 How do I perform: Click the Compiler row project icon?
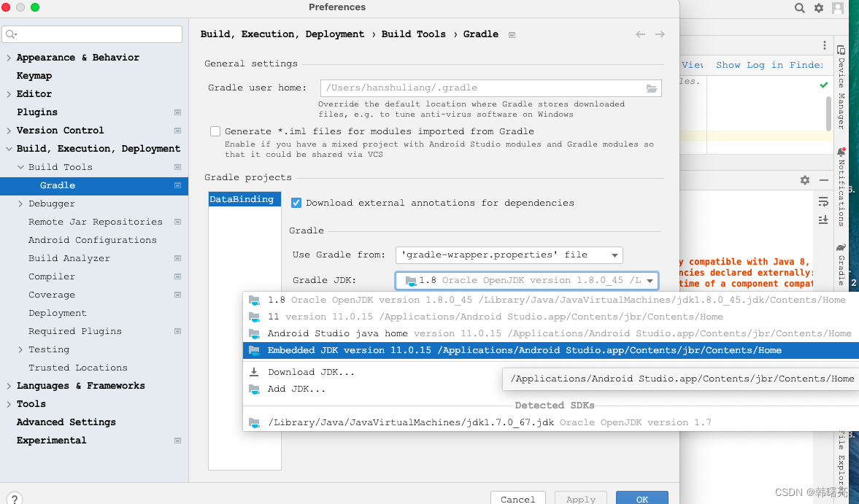click(x=177, y=276)
